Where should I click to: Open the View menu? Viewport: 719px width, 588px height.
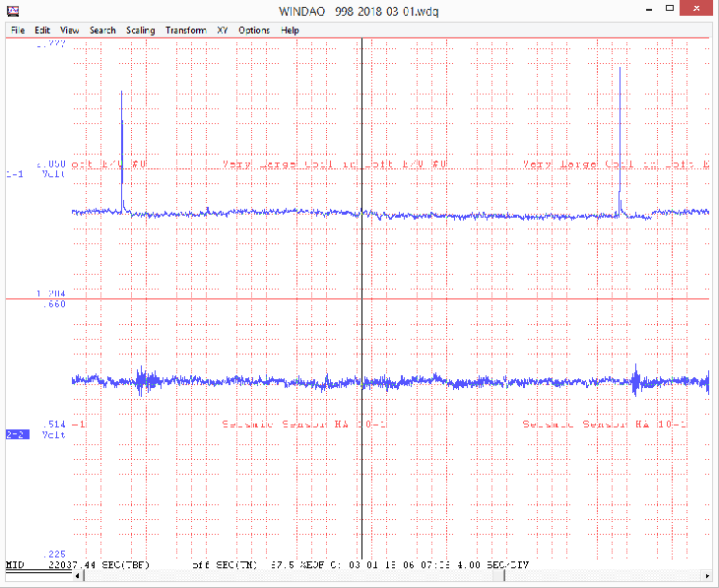[70, 31]
